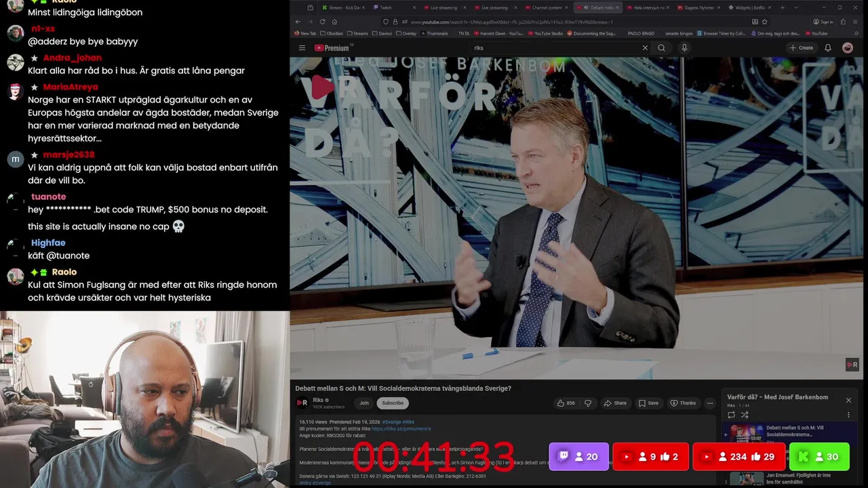Open the 'Browser Timer' bookmark

pyautogui.click(x=720, y=33)
